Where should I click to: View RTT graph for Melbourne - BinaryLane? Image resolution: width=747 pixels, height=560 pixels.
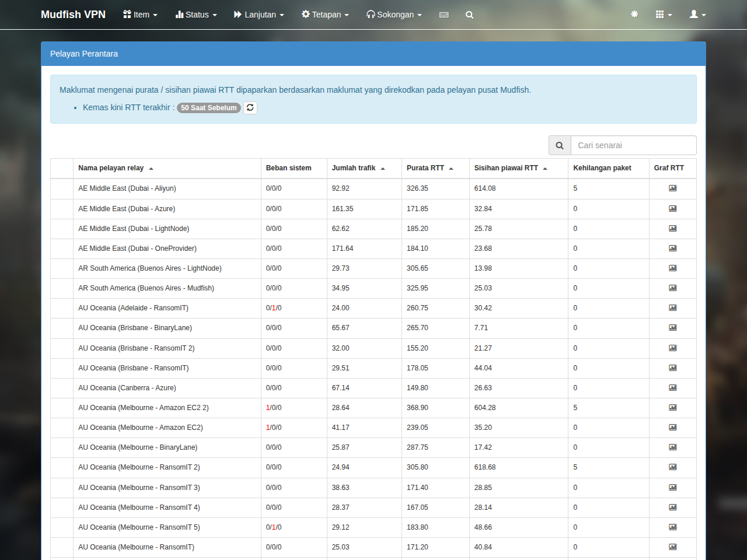pos(673,447)
